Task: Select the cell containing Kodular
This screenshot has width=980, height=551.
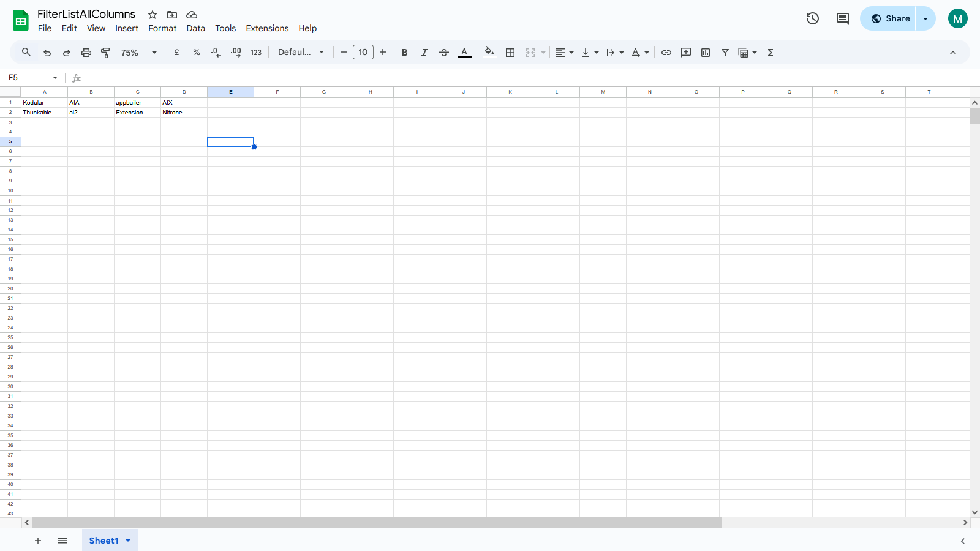Action: tap(45, 103)
